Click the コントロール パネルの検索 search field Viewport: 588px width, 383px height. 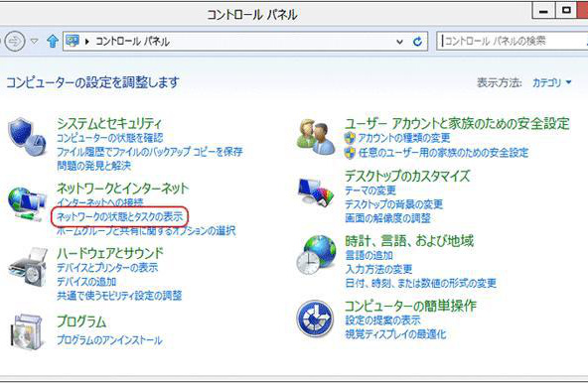pos(513,41)
